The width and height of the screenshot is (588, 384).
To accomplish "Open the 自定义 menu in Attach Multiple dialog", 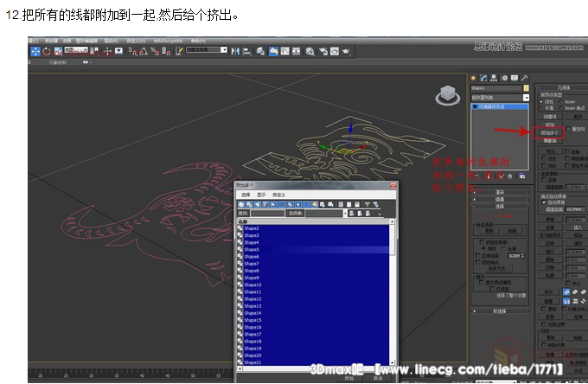I will [279, 195].
